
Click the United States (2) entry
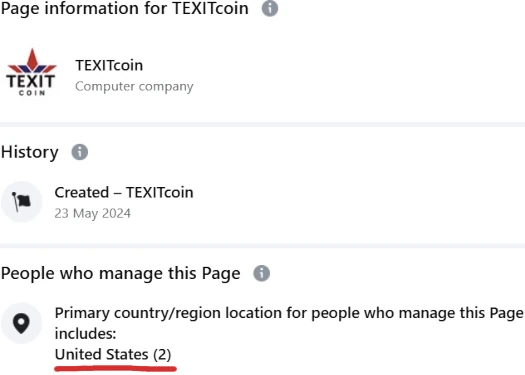[x=113, y=354]
